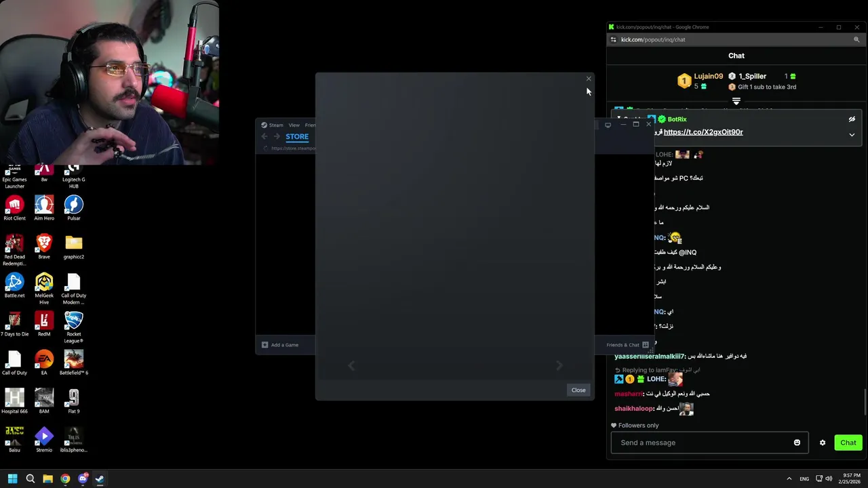Open the https://t.co/X2gxOit90r link
Viewport: 868px width, 488px height.
pyautogui.click(x=703, y=132)
